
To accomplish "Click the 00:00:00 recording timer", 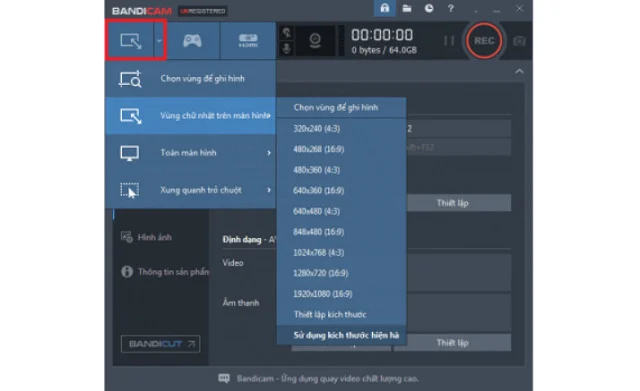I will point(382,35).
